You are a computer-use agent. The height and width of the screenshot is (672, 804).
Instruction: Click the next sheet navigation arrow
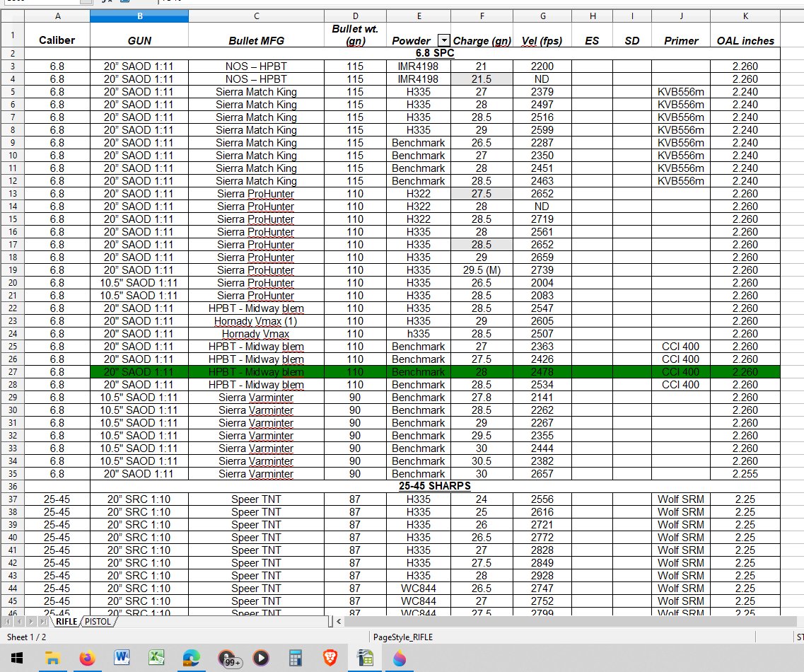click(x=31, y=622)
